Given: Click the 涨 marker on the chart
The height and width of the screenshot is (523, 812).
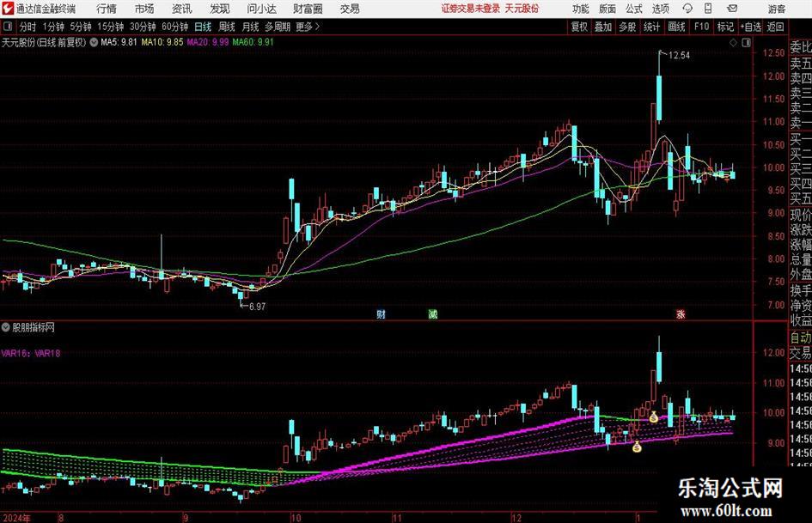Looking at the screenshot, I should coord(681,313).
